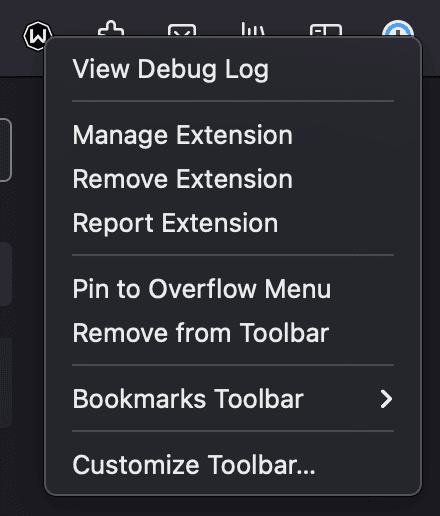
Task: Click the middle gray card at left edge
Action: (6, 274)
